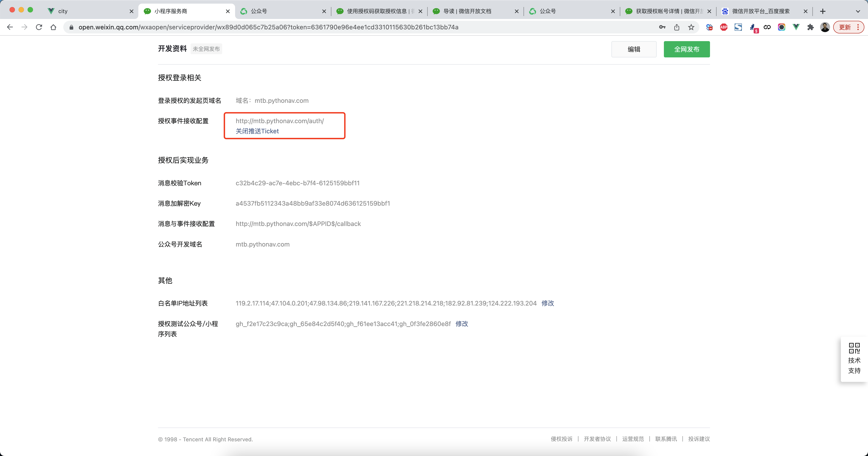Click the 关闭推送Ticket link

click(257, 131)
